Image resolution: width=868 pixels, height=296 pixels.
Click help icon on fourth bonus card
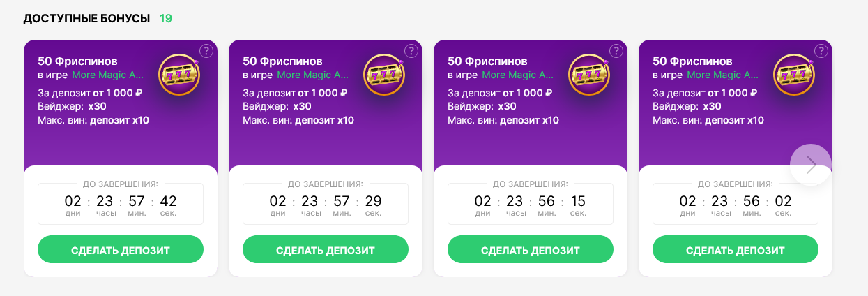pyautogui.click(x=821, y=51)
